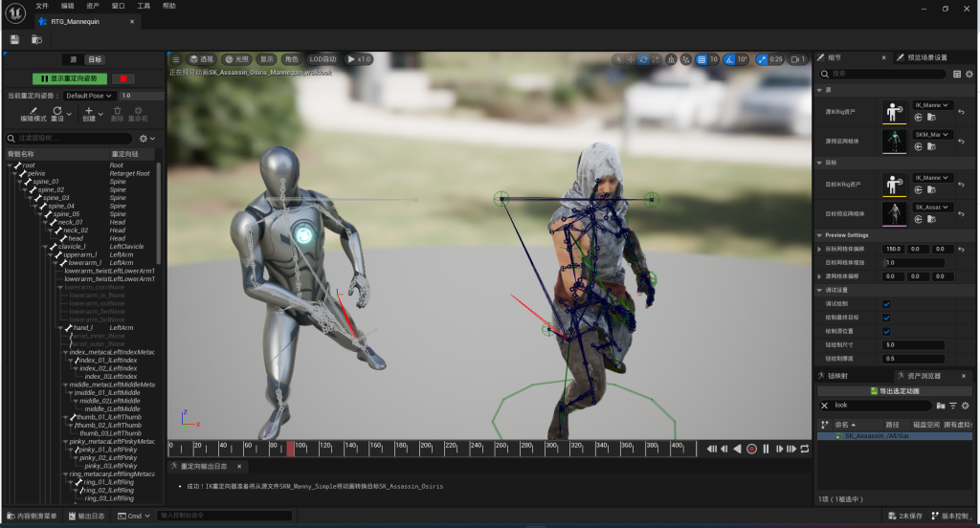Viewport: 980px width, 528px height.
Task: Click the edit mode pencil icon
Action: pyautogui.click(x=33, y=111)
